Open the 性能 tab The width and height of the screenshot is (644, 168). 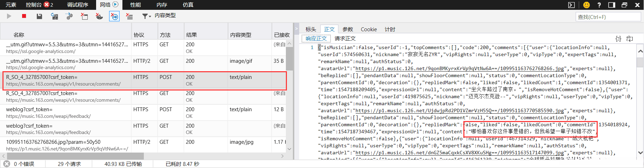tap(135, 5)
